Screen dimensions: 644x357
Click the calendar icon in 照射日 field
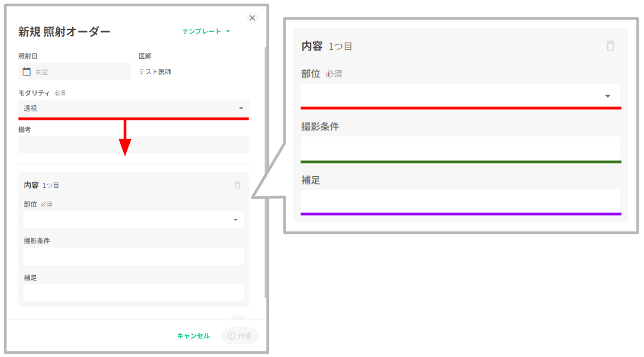(27, 72)
